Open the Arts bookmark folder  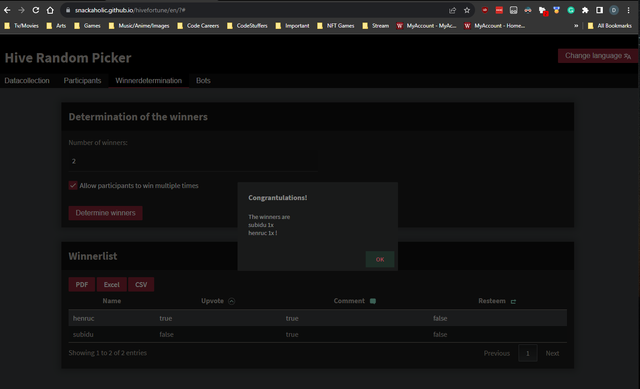point(56,26)
